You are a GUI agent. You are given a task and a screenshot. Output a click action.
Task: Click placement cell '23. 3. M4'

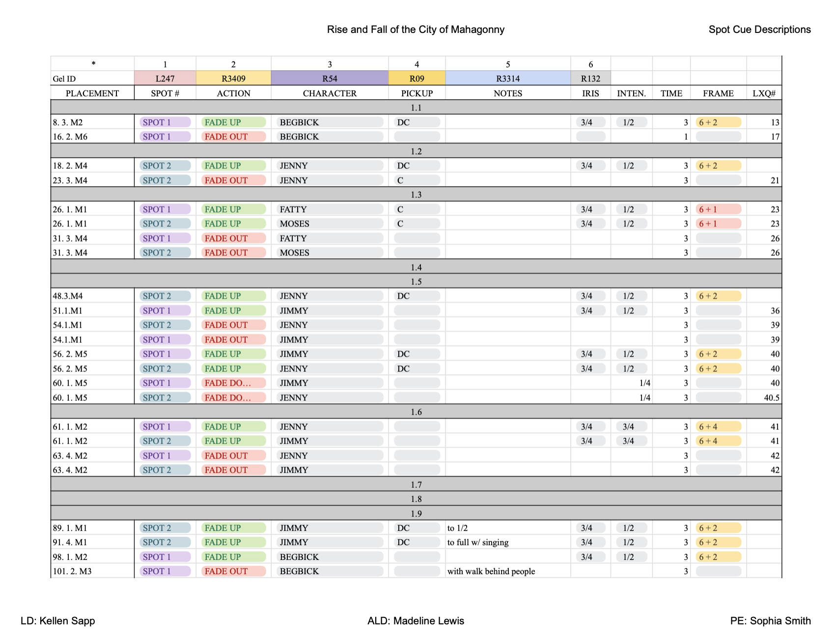[x=92, y=180]
